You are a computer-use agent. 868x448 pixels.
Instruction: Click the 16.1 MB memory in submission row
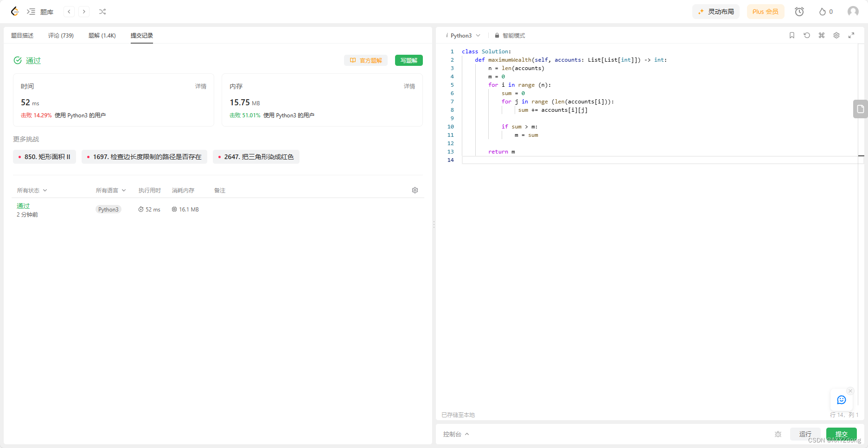coord(185,210)
